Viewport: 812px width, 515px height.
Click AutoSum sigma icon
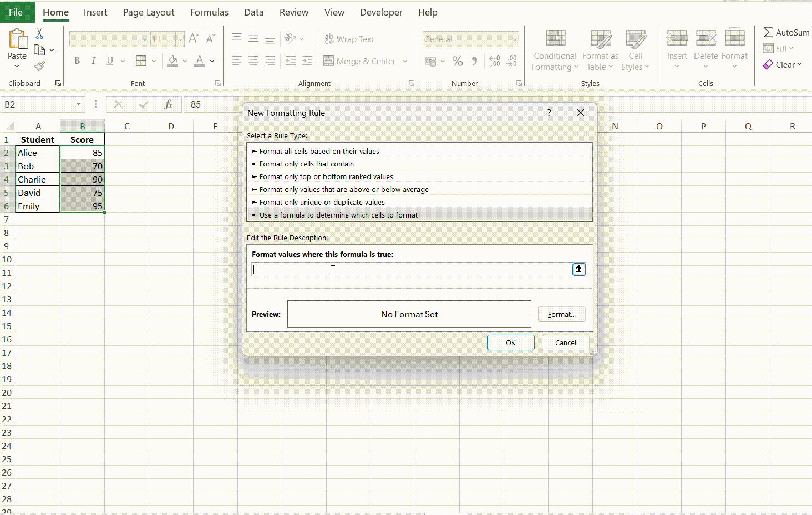(768, 32)
